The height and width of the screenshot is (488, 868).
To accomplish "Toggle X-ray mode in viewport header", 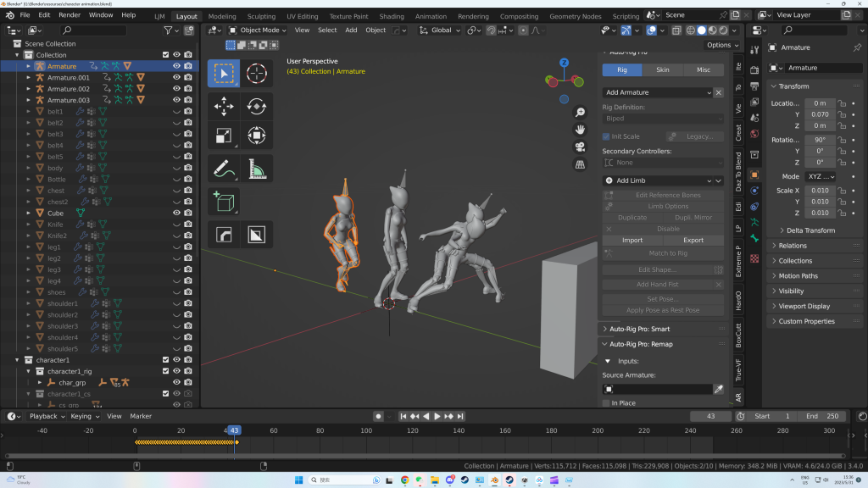I will 676,30.
